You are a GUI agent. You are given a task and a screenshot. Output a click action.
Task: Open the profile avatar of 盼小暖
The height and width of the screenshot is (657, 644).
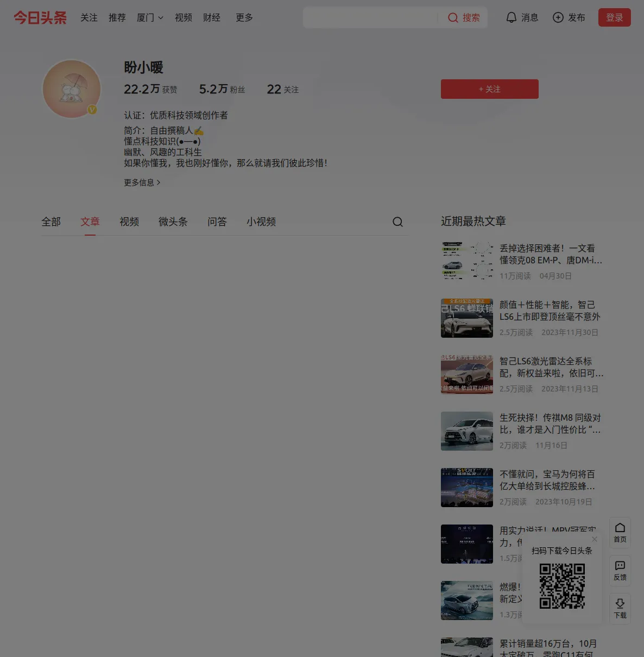[72, 89]
